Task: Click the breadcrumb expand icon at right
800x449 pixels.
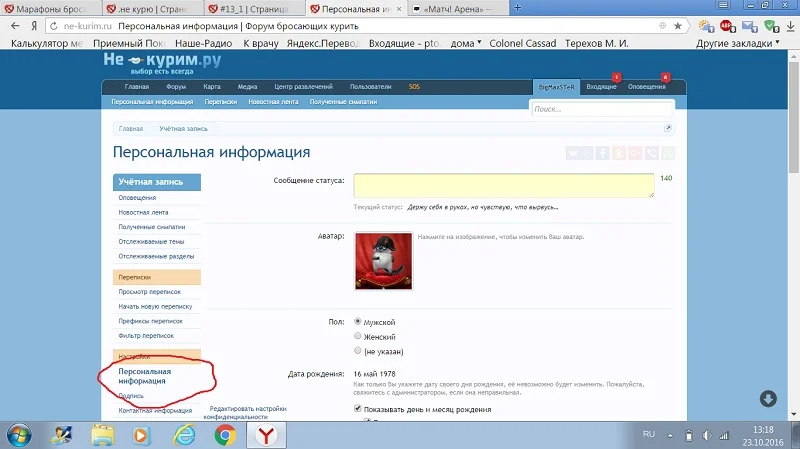Action: (x=667, y=128)
